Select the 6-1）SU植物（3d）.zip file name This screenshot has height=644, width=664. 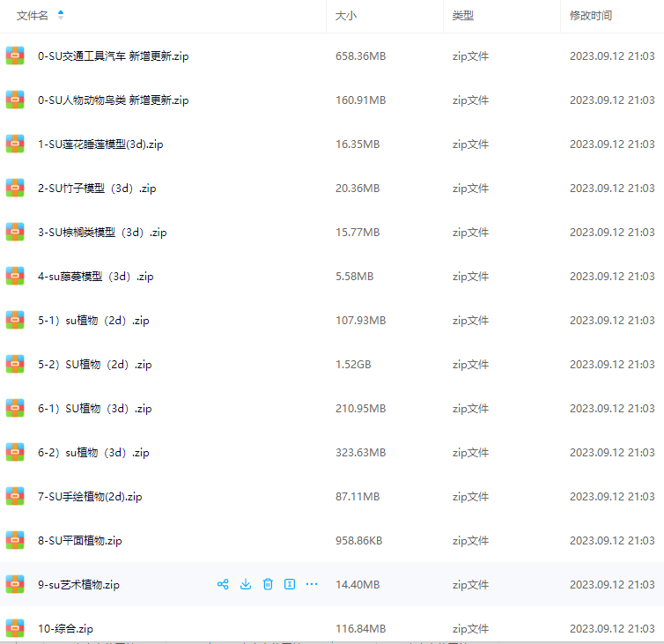coord(95,409)
